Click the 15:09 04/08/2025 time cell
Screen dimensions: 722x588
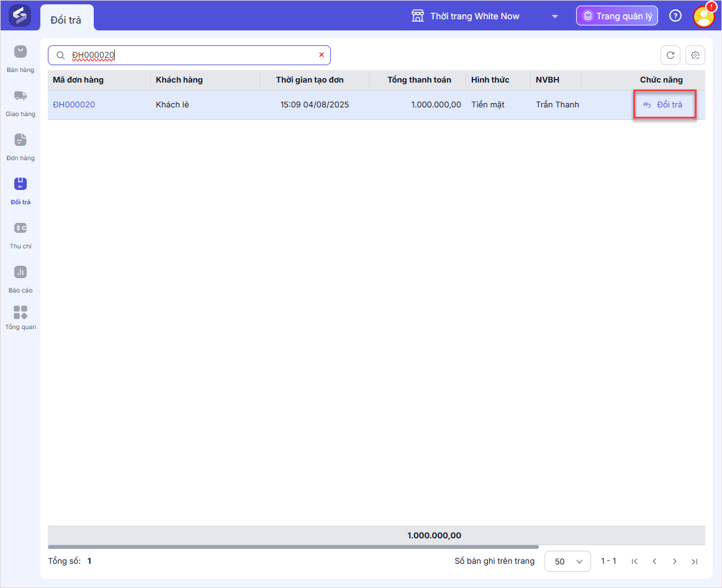[315, 104]
